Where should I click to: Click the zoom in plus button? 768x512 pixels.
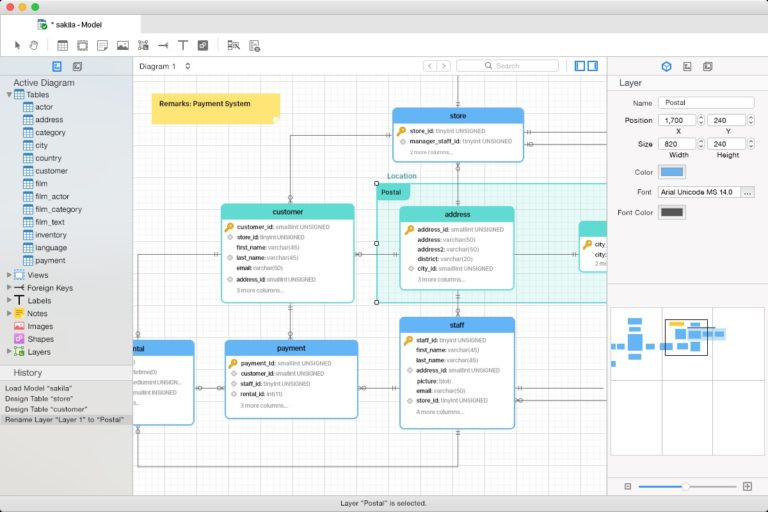pyautogui.click(x=747, y=486)
